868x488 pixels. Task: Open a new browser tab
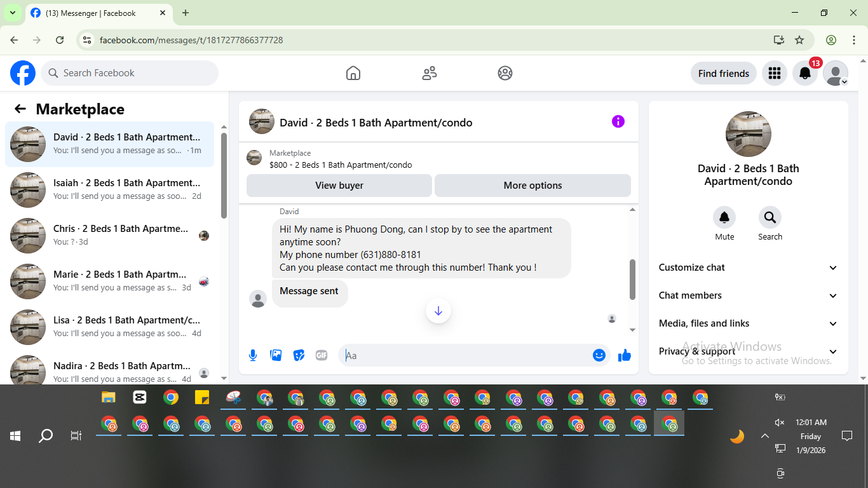pos(186,13)
